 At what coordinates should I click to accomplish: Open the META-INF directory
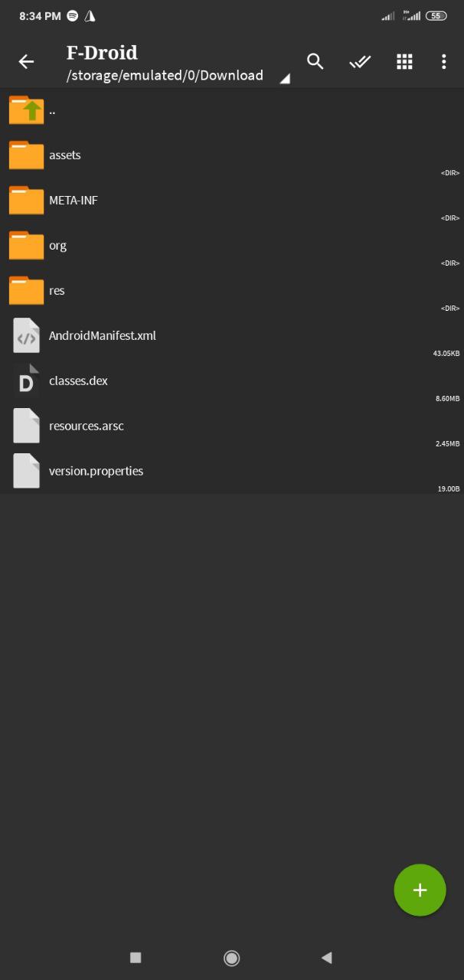(x=232, y=201)
